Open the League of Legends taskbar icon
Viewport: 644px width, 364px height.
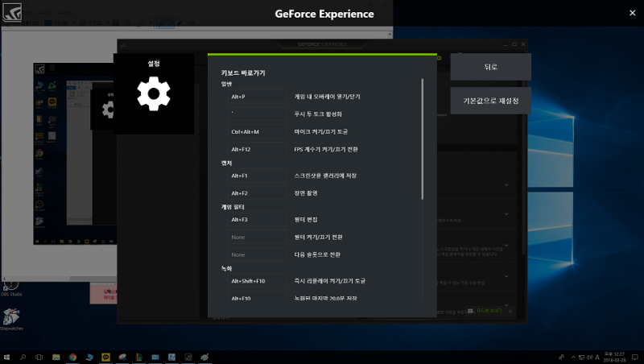[138, 357]
